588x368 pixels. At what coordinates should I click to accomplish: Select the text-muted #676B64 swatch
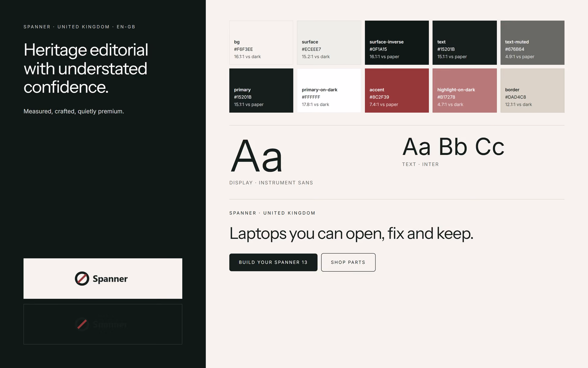532,43
